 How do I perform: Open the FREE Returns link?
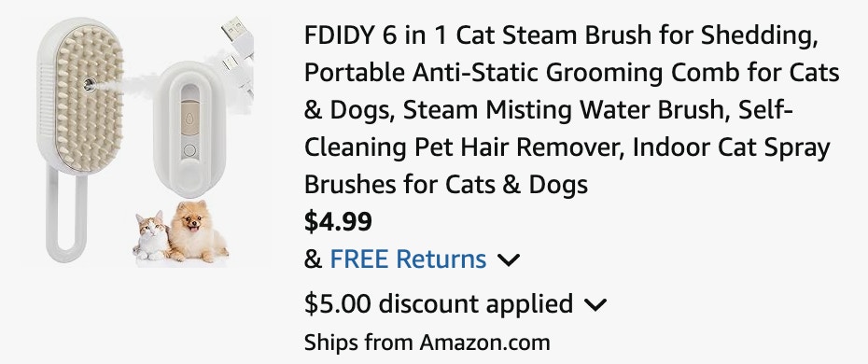pos(408,259)
